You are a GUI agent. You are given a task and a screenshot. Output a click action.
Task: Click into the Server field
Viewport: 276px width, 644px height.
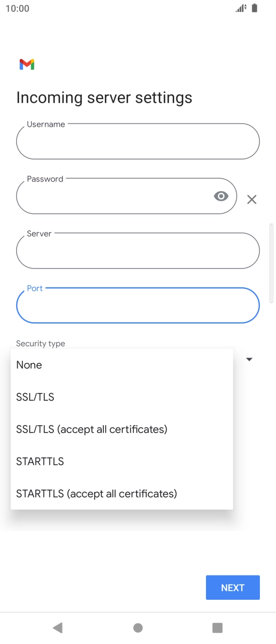click(138, 251)
